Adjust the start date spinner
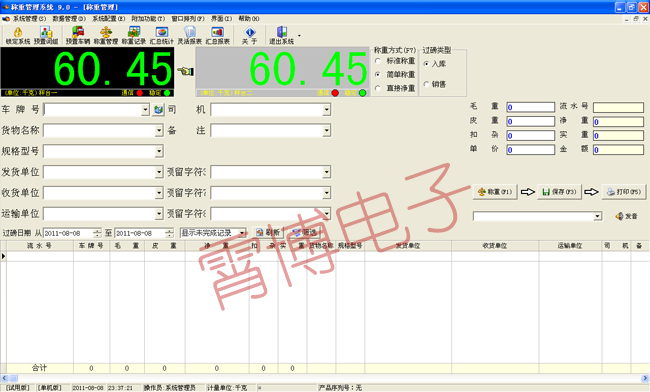This screenshot has height=392, width=650. pos(97,233)
